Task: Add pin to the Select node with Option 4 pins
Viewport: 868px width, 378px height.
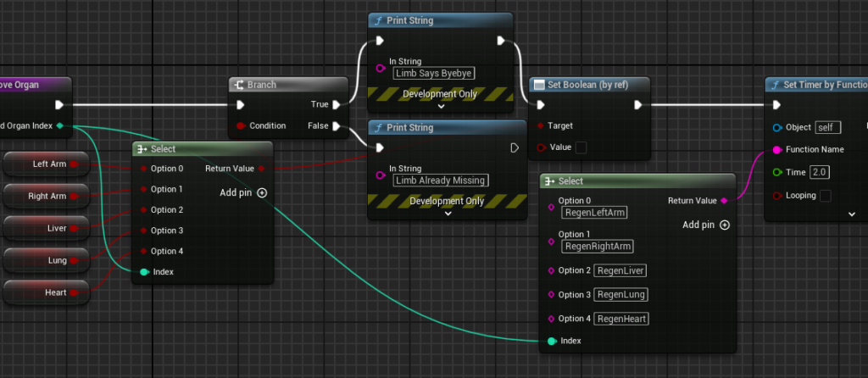Action: [x=261, y=192]
